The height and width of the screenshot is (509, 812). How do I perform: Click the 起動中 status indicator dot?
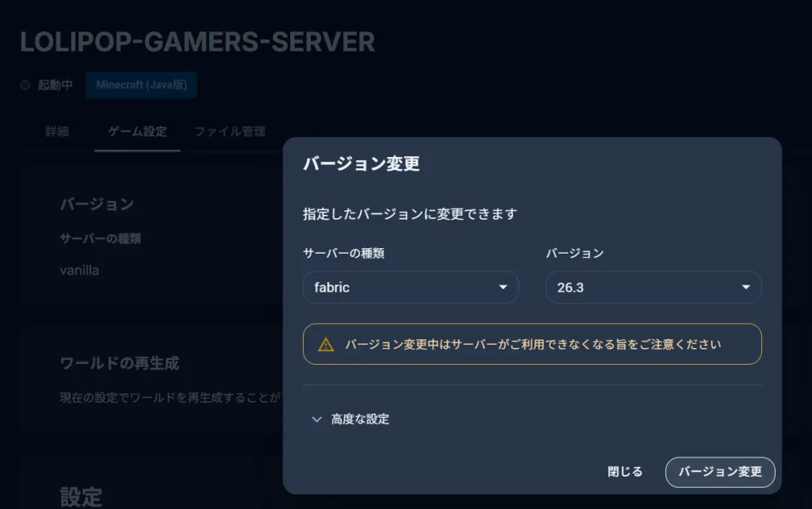[25, 85]
